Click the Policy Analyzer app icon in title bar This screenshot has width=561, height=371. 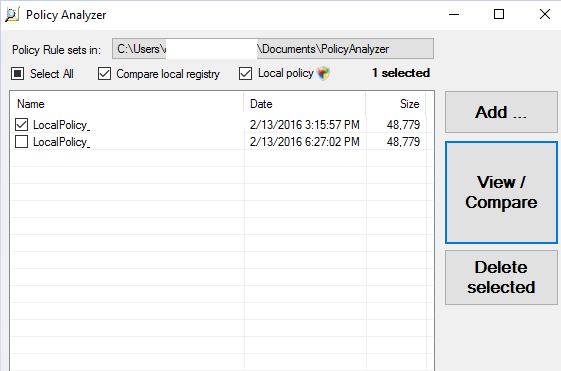12,15
